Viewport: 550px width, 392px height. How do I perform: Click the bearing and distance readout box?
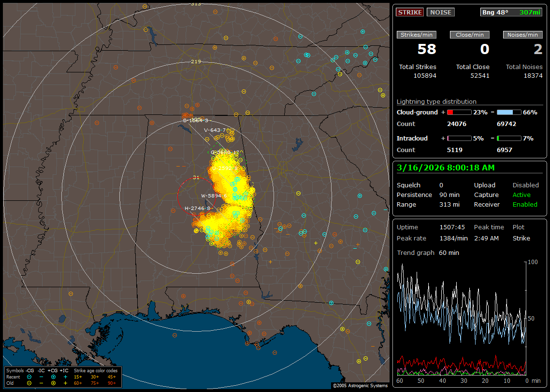(x=511, y=12)
